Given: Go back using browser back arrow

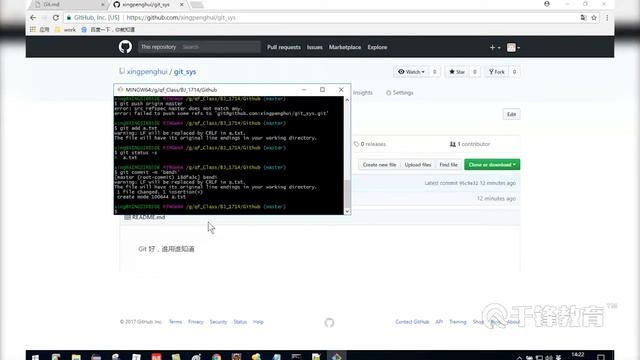Looking at the screenshot, I should (x=33, y=18).
